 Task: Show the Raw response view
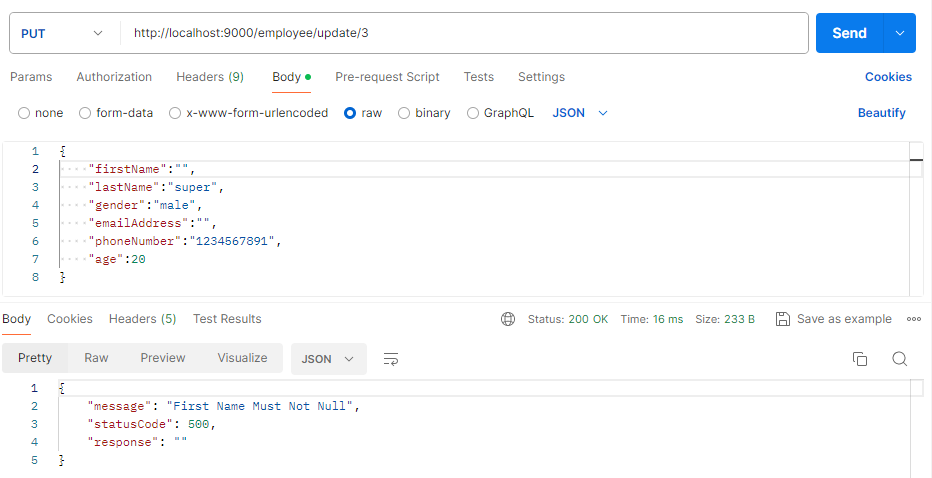coord(96,358)
